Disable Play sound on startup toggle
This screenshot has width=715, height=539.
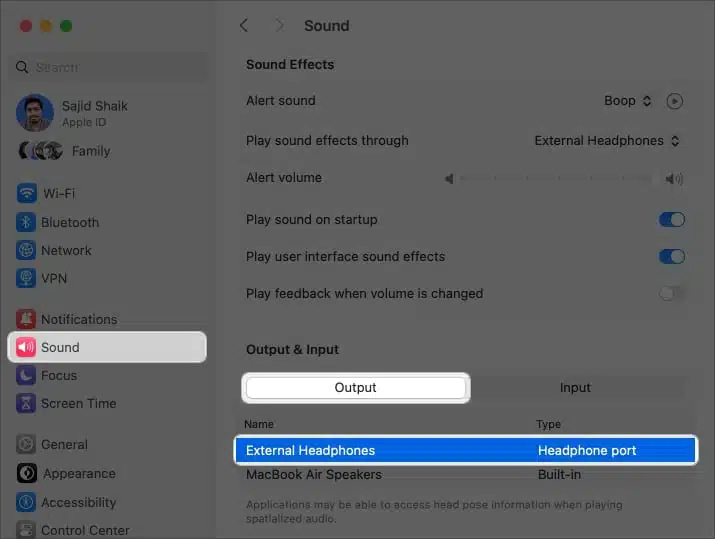point(671,219)
